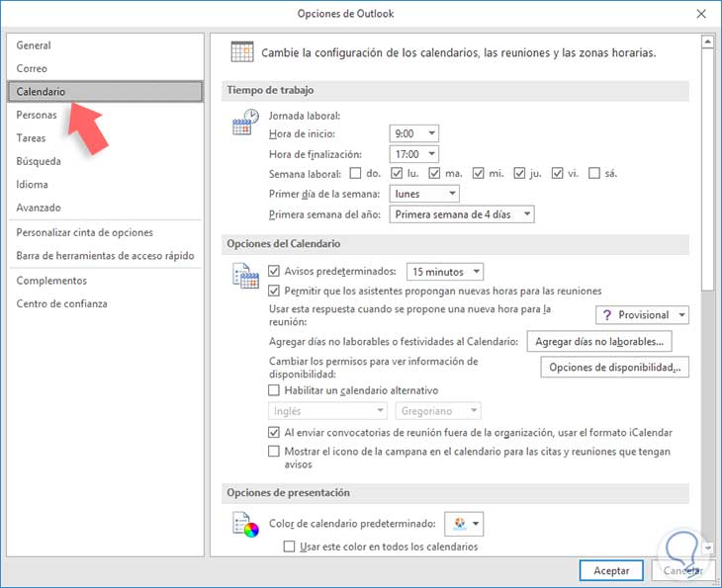Close the Opciones de Outlook dialog
The image size is (722, 588).
point(701,14)
